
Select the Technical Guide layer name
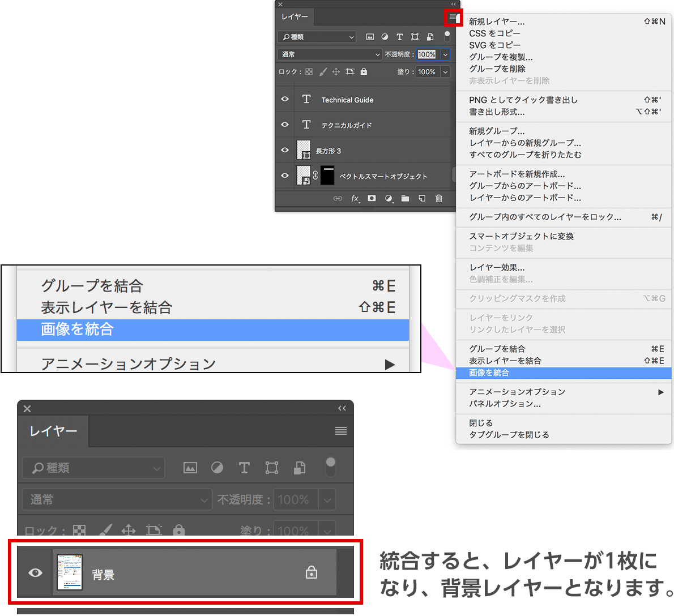pos(347,100)
